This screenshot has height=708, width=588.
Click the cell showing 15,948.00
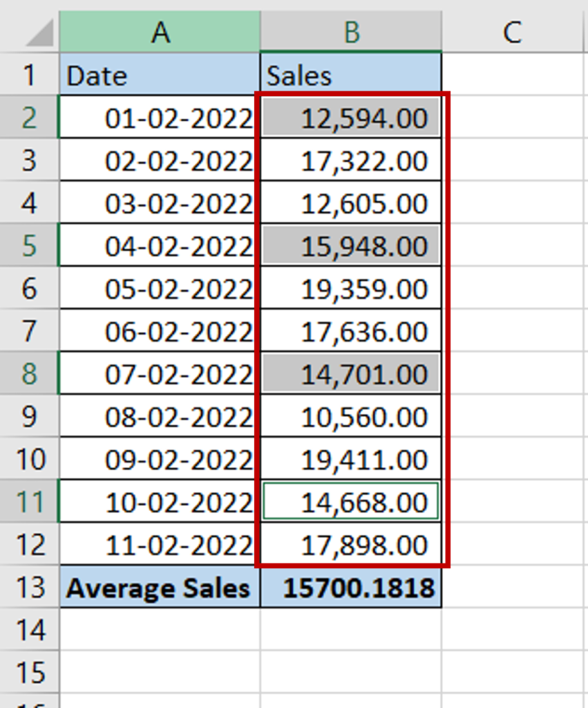pyautogui.click(x=351, y=245)
